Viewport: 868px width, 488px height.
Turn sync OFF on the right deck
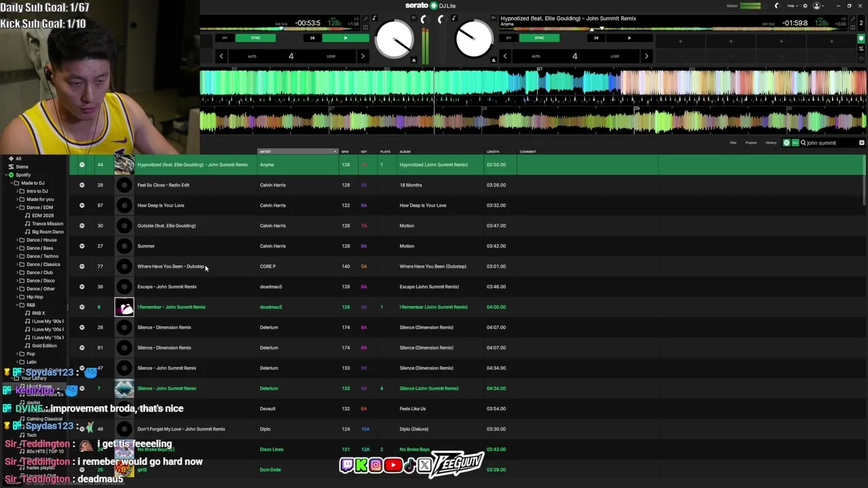click(x=509, y=38)
